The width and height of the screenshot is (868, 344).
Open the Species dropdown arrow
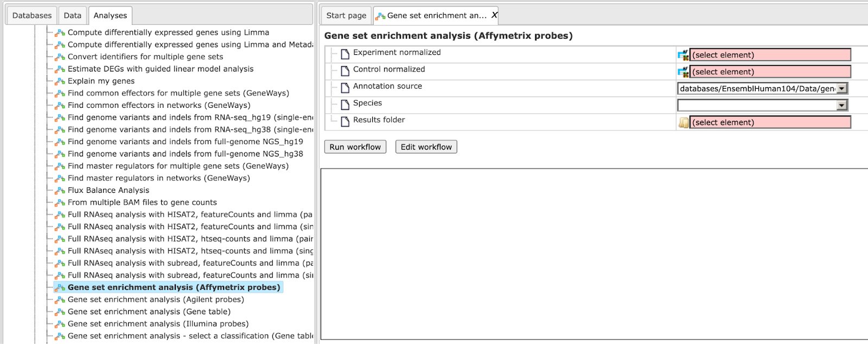(842, 105)
